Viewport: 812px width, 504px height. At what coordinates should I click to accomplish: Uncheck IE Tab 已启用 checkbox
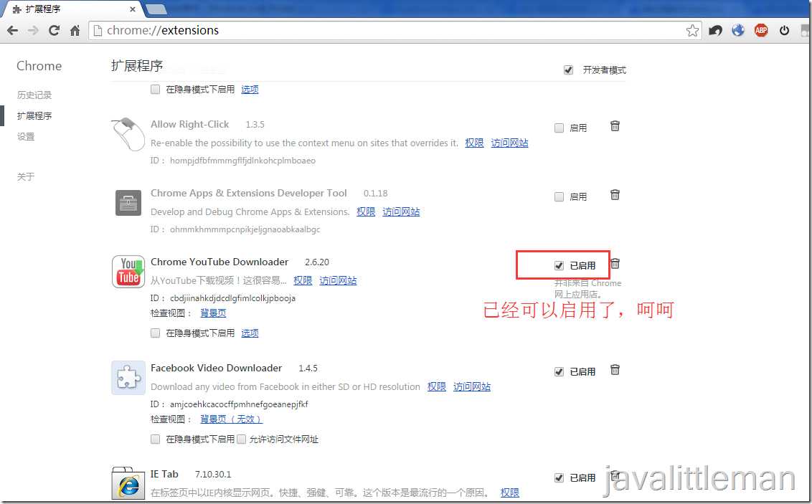pyautogui.click(x=559, y=477)
